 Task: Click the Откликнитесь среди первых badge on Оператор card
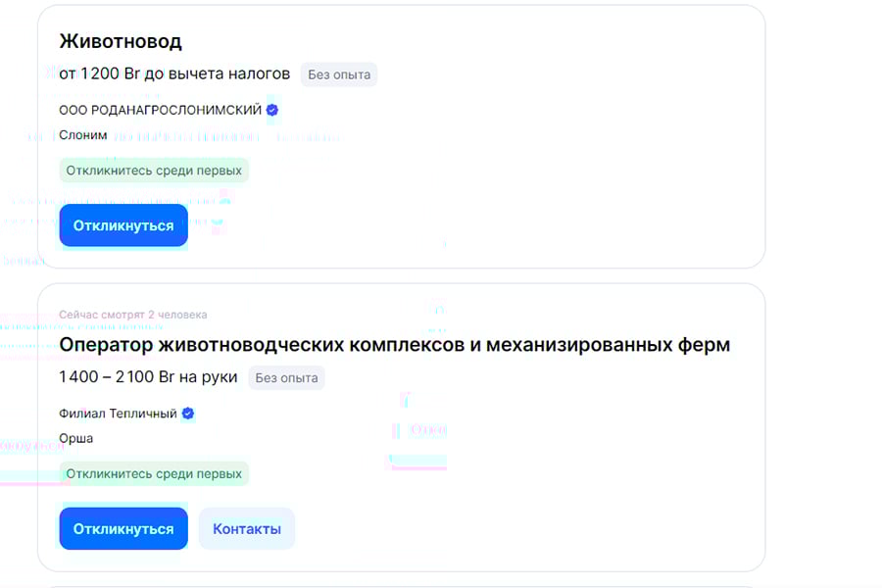(153, 473)
